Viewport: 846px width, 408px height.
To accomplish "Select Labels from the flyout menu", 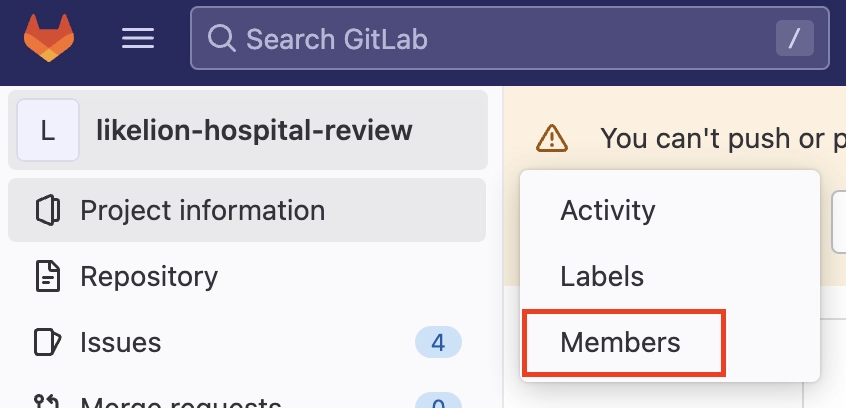I will tap(602, 276).
